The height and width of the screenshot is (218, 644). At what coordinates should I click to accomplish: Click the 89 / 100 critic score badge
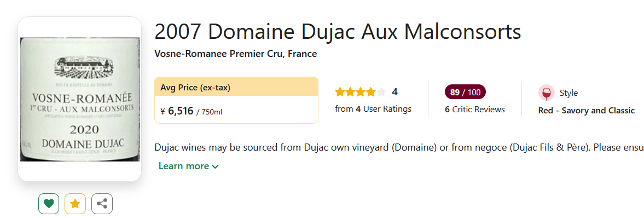click(465, 92)
